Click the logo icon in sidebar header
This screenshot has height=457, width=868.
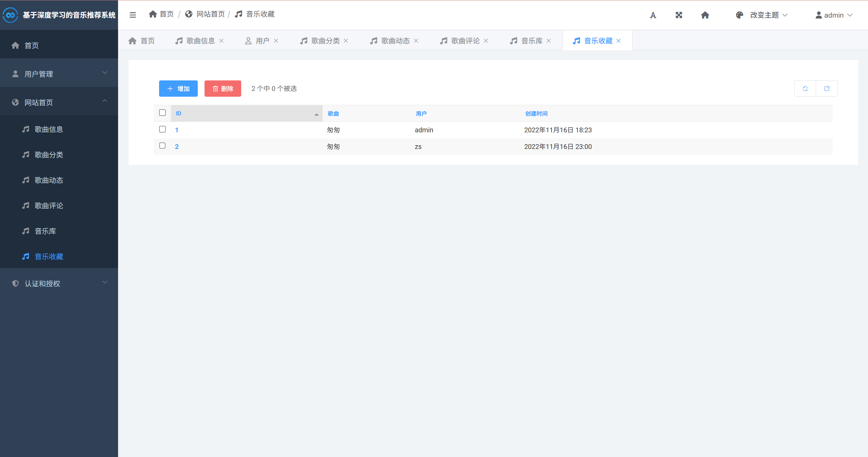[10, 15]
